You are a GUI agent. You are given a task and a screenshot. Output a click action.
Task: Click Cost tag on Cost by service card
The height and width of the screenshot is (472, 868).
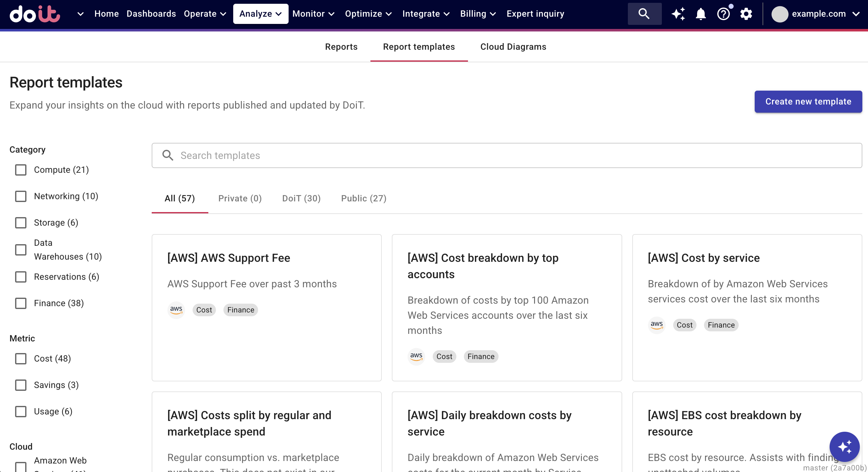[685, 325]
